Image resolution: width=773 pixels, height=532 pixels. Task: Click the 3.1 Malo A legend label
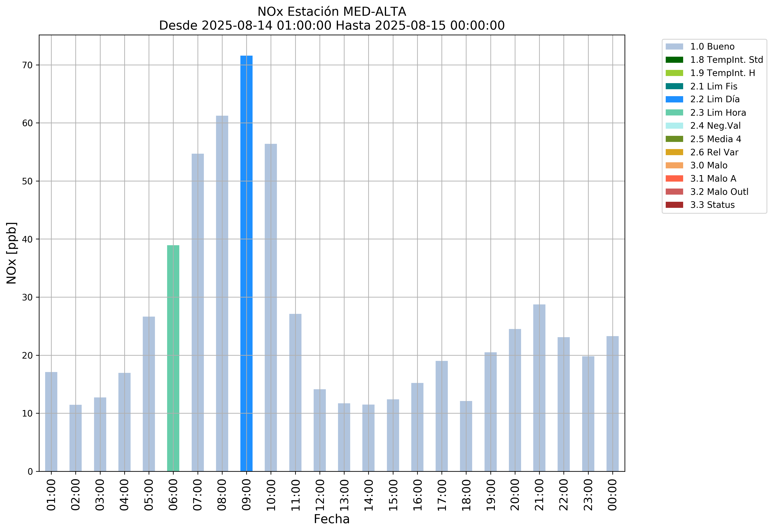(713, 179)
